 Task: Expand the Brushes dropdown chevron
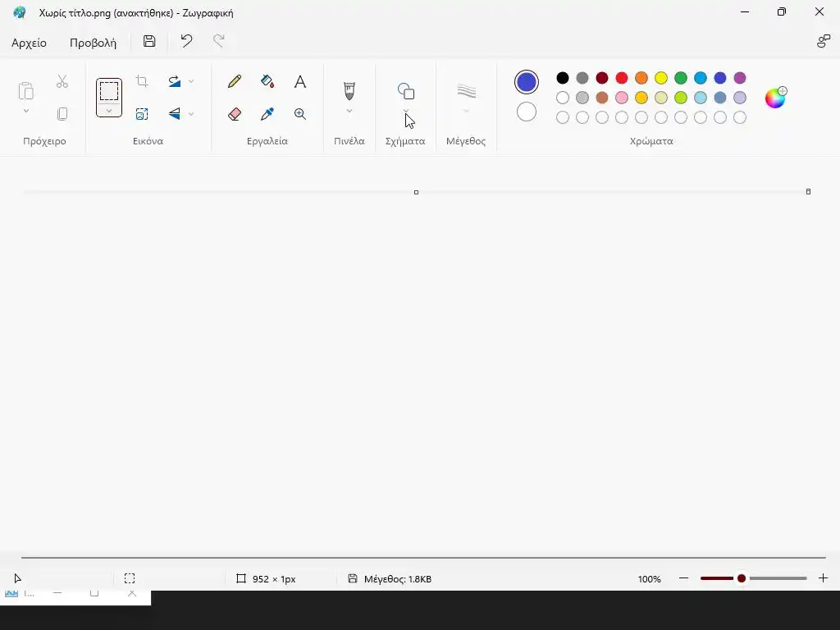(x=349, y=111)
